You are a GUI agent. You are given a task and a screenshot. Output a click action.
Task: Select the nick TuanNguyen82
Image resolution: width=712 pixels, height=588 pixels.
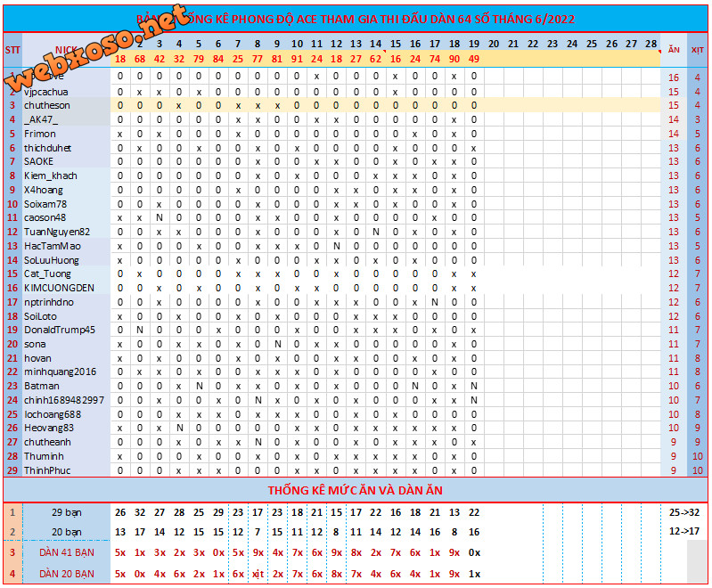click(57, 232)
